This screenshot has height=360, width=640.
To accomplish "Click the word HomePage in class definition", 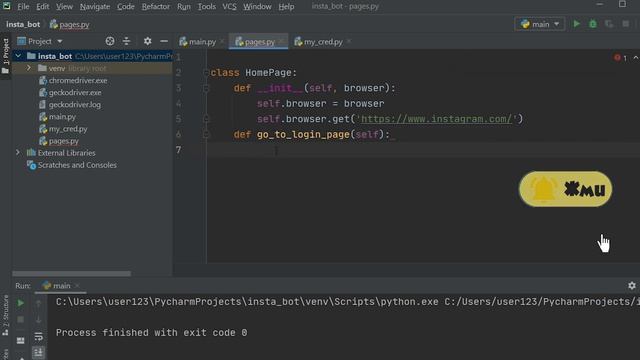I will click(268, 73).
